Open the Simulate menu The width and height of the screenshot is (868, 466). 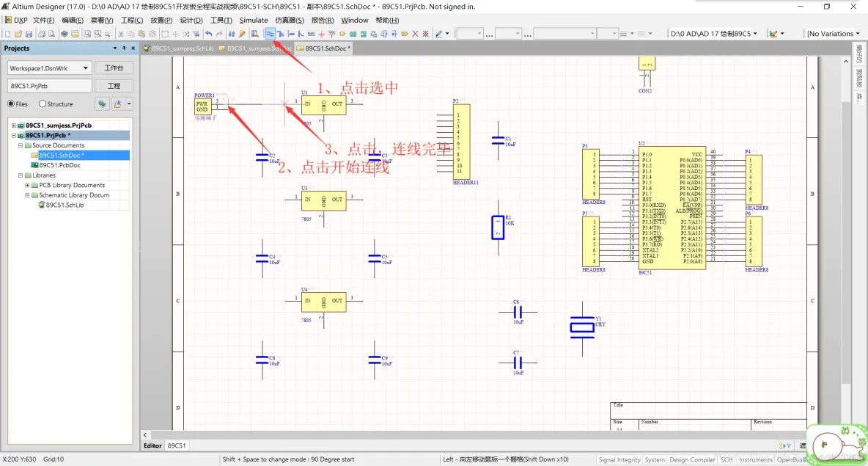point(254,20)
